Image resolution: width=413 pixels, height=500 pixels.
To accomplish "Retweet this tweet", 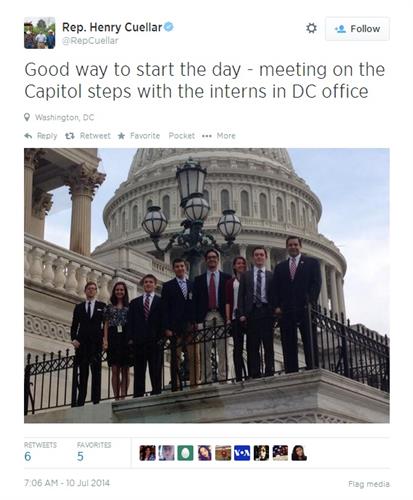I will pos(88,136).
